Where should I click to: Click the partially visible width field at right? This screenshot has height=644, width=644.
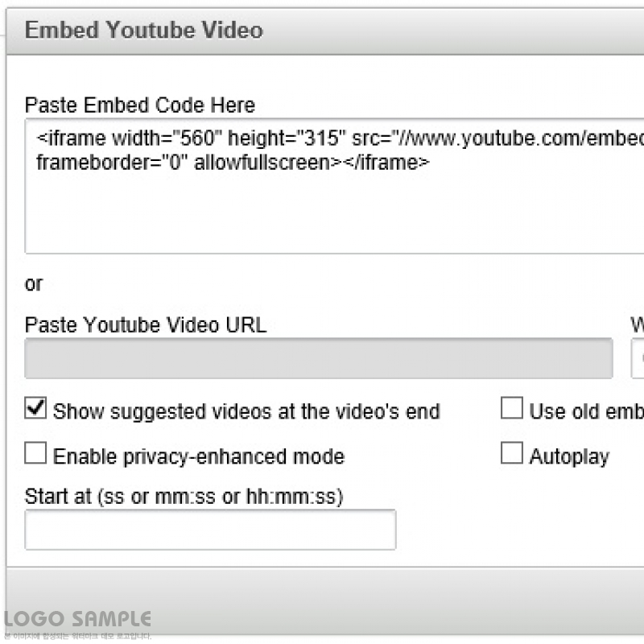(x=638, y=359)
